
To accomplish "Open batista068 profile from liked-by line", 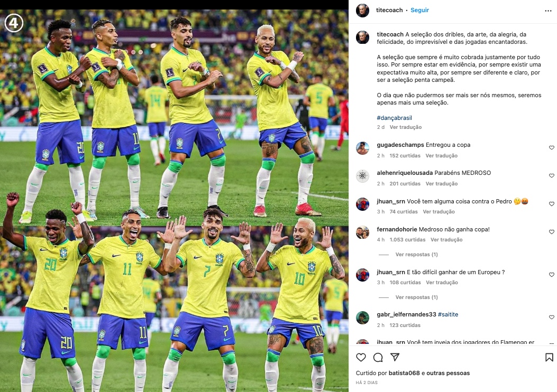I will pos(404,373).
